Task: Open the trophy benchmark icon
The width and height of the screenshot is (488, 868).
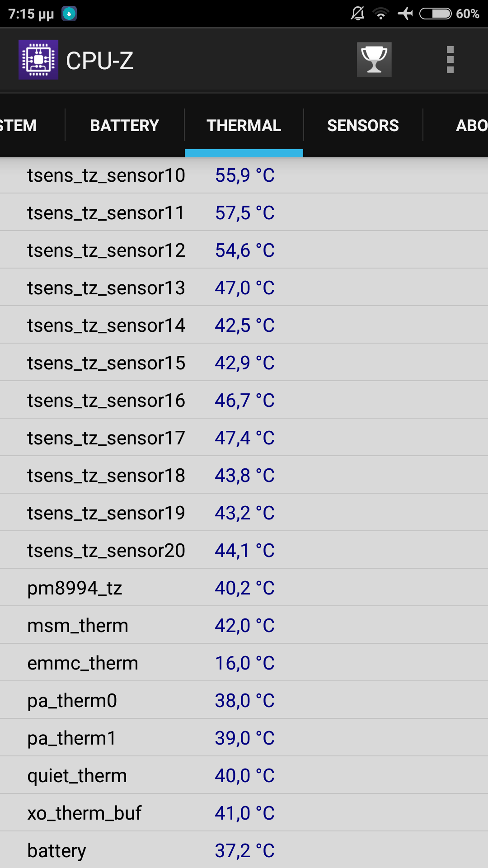Action: [374, 60]
